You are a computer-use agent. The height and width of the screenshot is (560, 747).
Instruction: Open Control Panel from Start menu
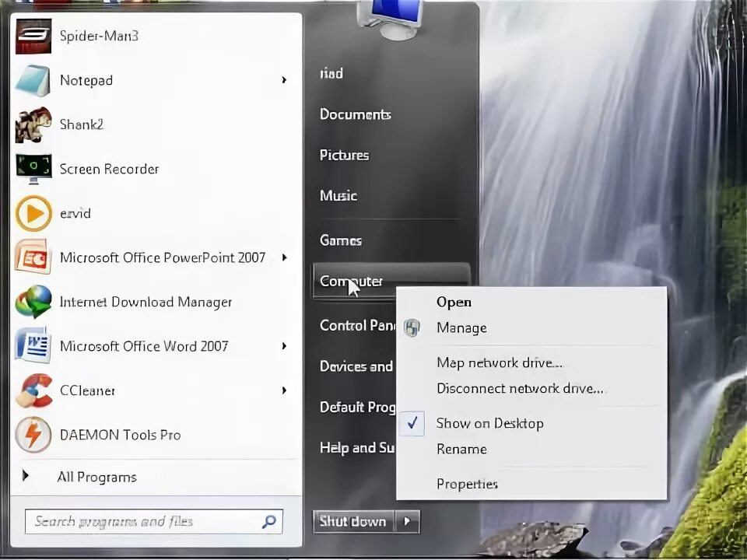point(357,326)
